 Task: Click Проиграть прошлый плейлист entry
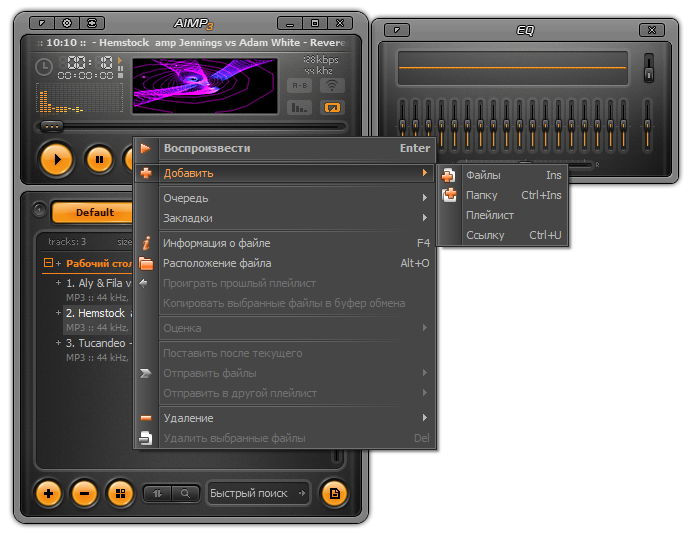[x=285, y=283]
